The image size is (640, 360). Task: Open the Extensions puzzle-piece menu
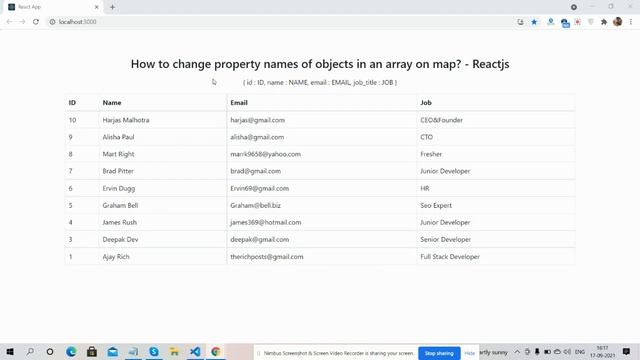[604, 22]
